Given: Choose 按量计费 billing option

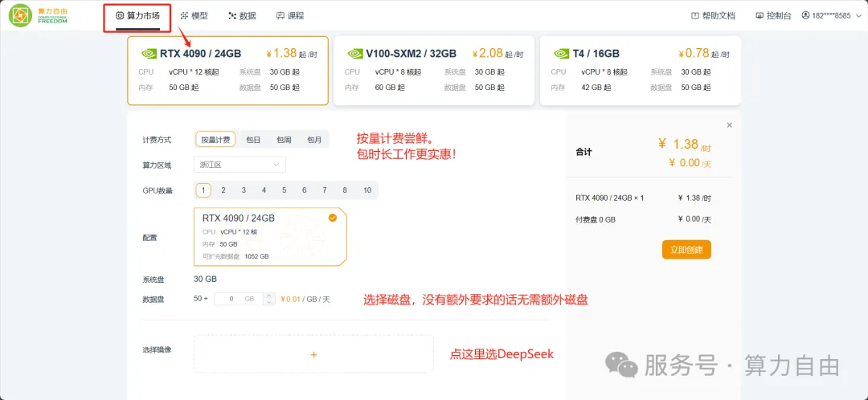Looking at the screenshot, I should point(215,140).
